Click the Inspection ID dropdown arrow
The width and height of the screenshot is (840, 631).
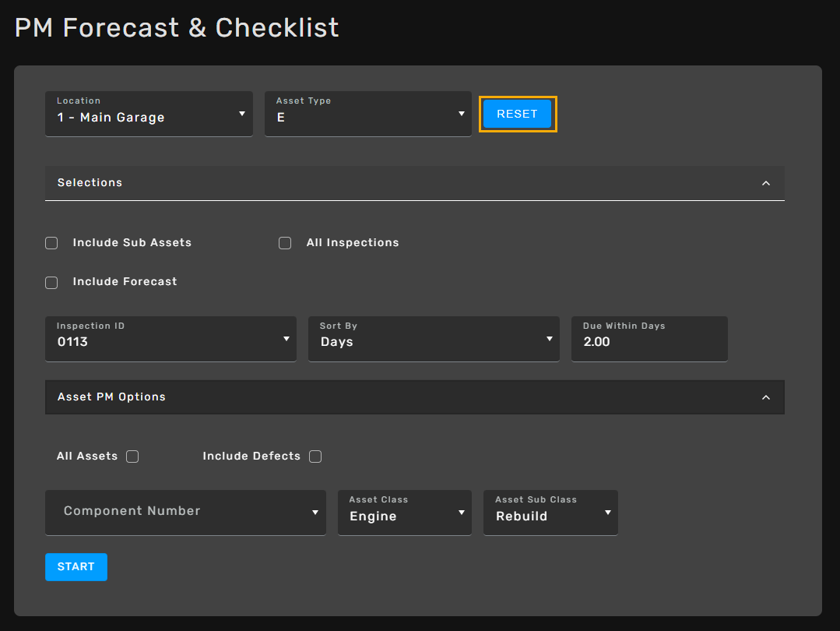pos(286,339)
